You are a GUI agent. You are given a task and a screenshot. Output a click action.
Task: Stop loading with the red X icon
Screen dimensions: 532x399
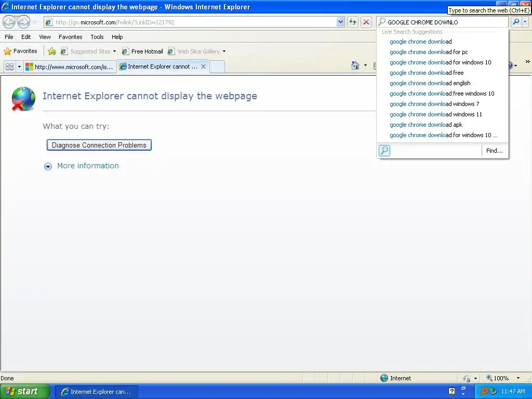[x=366, y=22]
